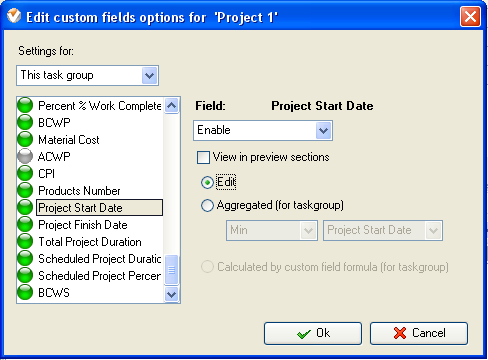Click the green ball next to Material Cost
This screenshot has width=488, height=360.
click(x=25, y=139)
